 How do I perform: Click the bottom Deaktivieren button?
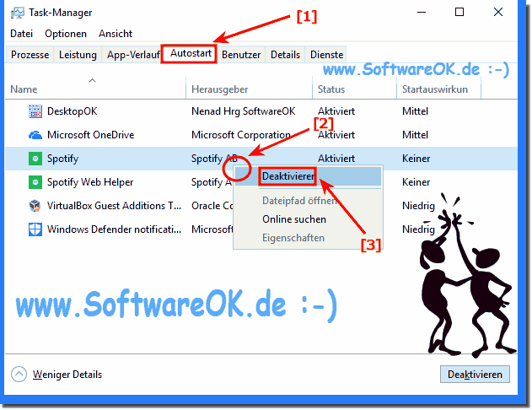coord(475,375)
